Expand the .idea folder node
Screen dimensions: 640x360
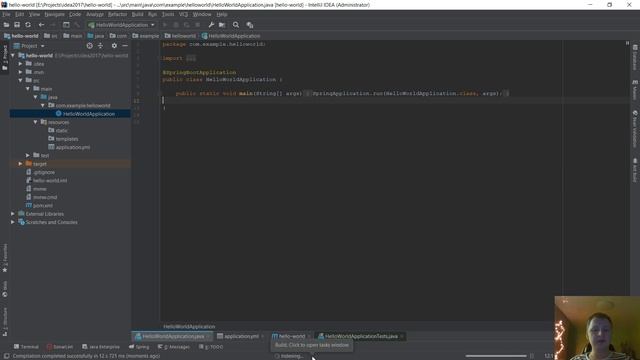tap(20, 64)
